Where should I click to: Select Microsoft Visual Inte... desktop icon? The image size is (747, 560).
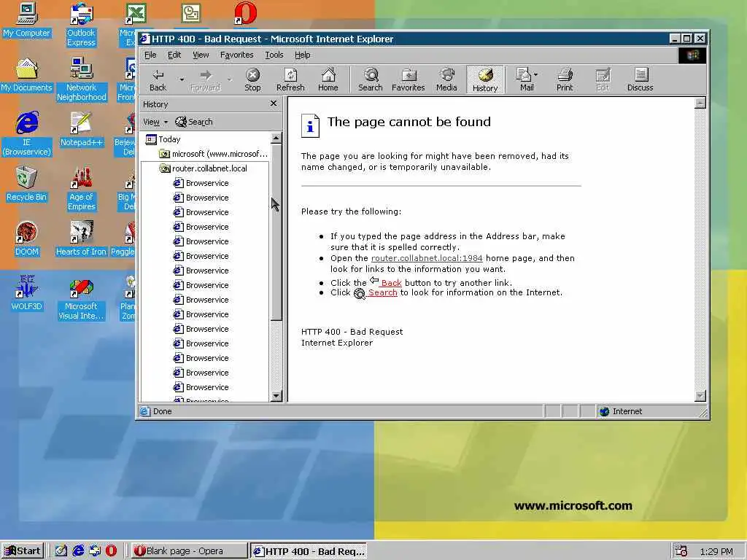[x=81, y=298]
